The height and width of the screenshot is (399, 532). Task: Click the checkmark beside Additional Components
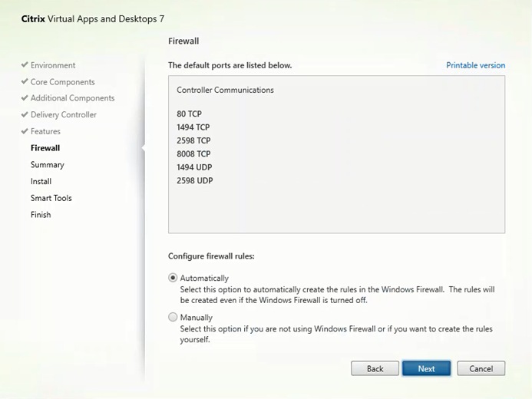[x=25, y=98]
